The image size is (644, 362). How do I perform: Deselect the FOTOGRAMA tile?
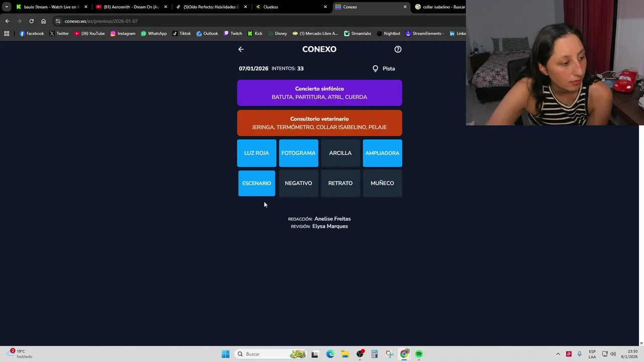(x=298, y=153)
